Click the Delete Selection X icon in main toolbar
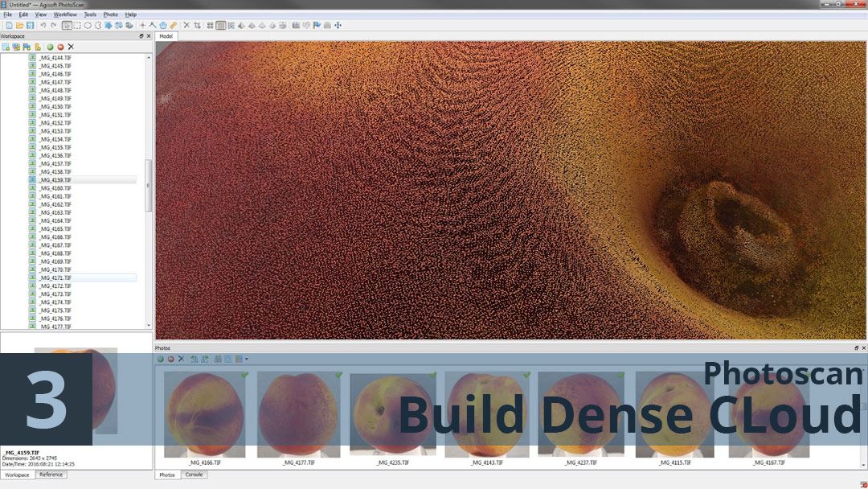Image resolution: width=868 pixels, height=489 pixels. (186, 26)
